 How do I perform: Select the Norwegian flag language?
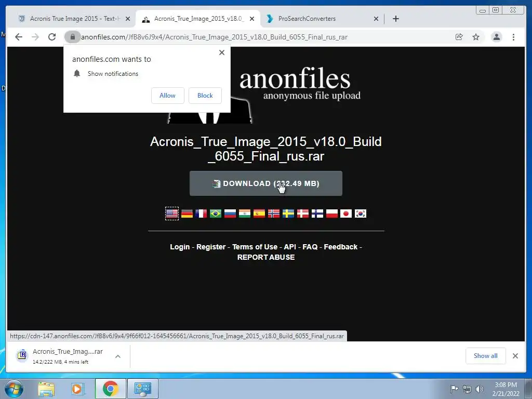[x=274, y=214]
